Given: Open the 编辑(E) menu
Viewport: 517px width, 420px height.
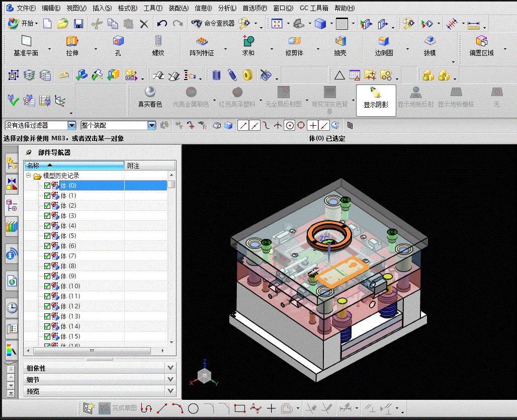Looking at the screenshot, I should [51, 8].
